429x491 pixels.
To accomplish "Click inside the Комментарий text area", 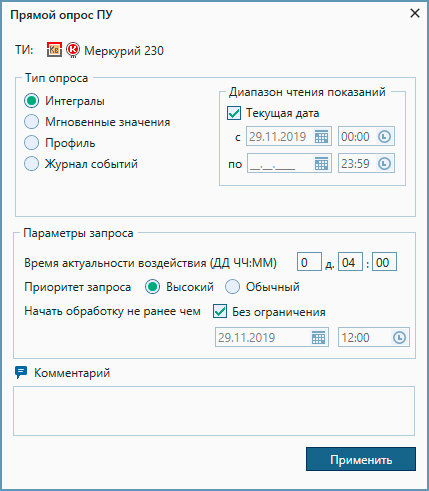I will [x=214, y=411].
